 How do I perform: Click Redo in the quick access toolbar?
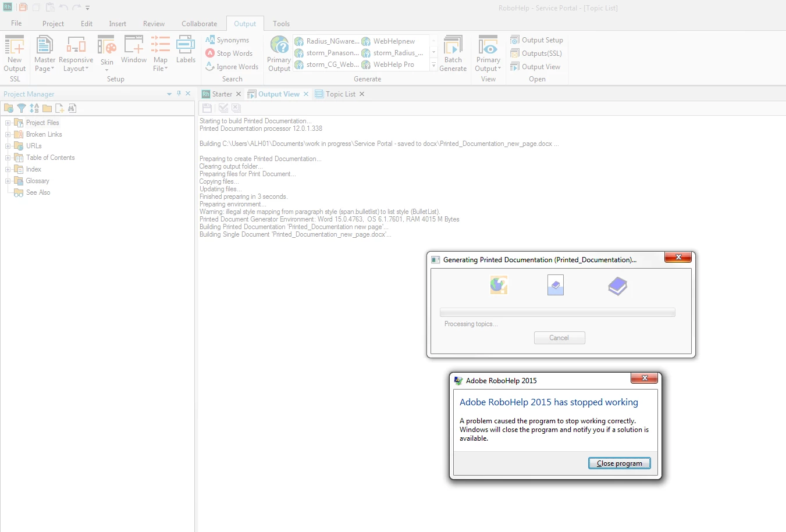[x=77, y=8]
